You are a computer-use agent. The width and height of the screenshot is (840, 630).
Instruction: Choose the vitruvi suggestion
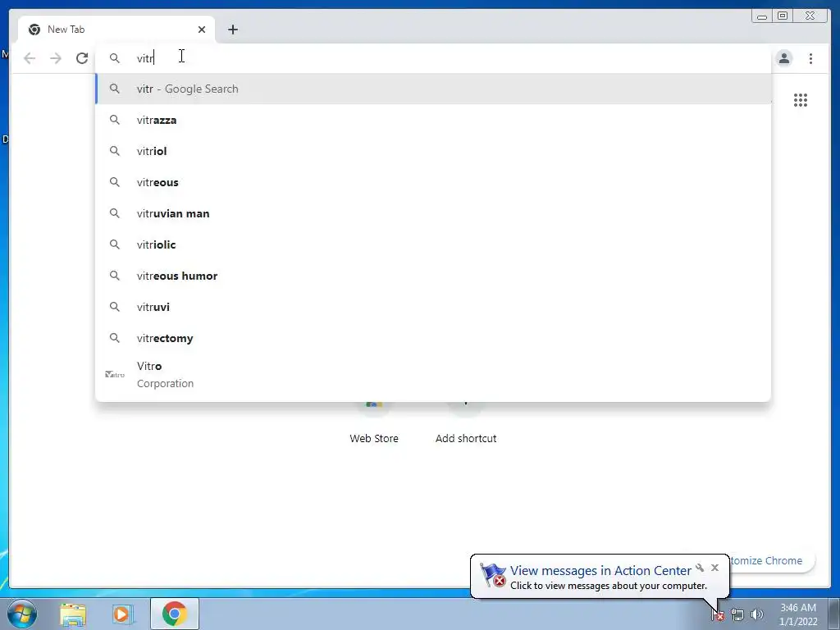[433, 307]
